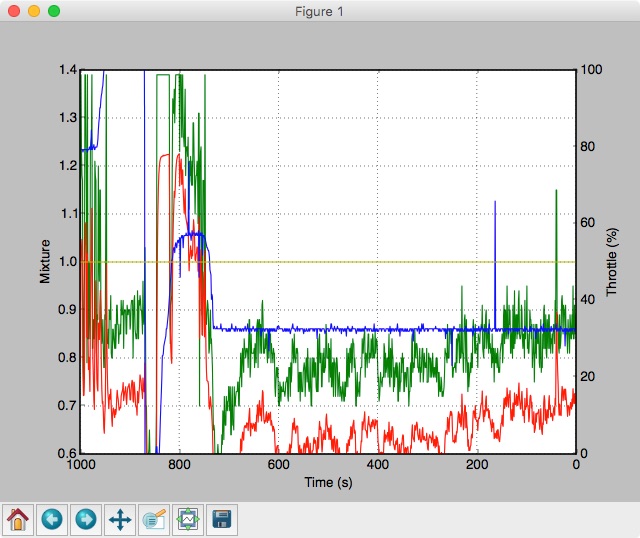Click the 20 tick on Throttle axis
This screenshot has height=538, width=640.
(587, 376)
